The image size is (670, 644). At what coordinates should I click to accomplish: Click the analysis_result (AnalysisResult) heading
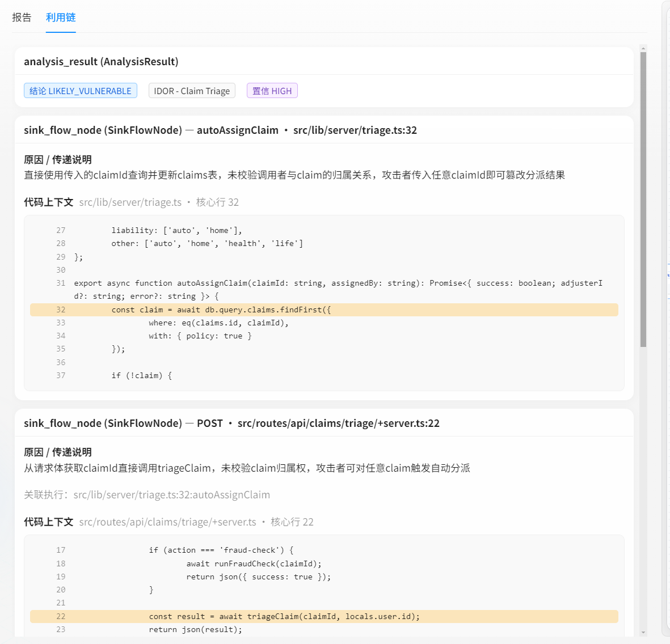pos(102,61)
